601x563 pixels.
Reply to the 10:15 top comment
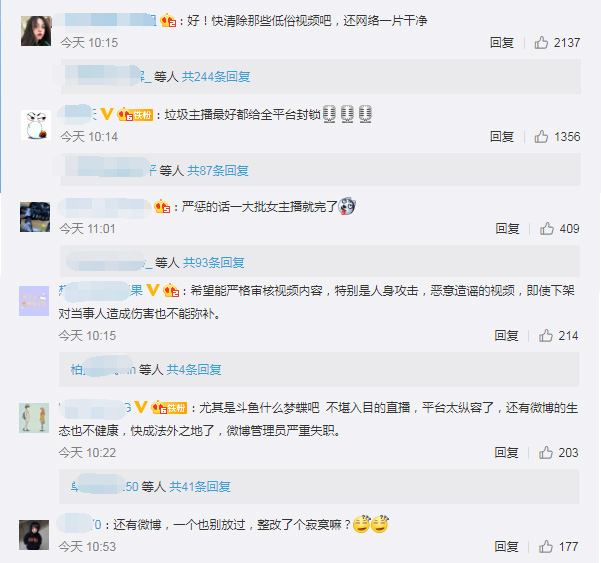(501, 43)
